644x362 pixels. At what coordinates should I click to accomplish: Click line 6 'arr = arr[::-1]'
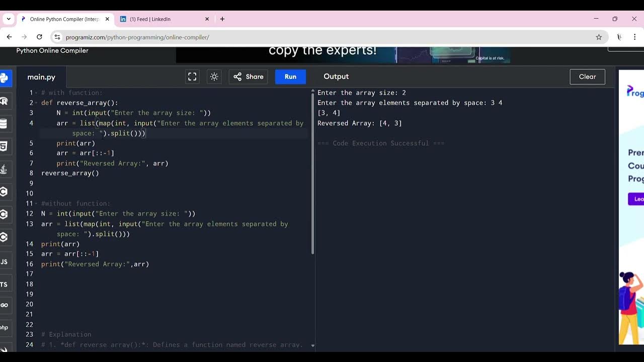click(x=86, y=153)
